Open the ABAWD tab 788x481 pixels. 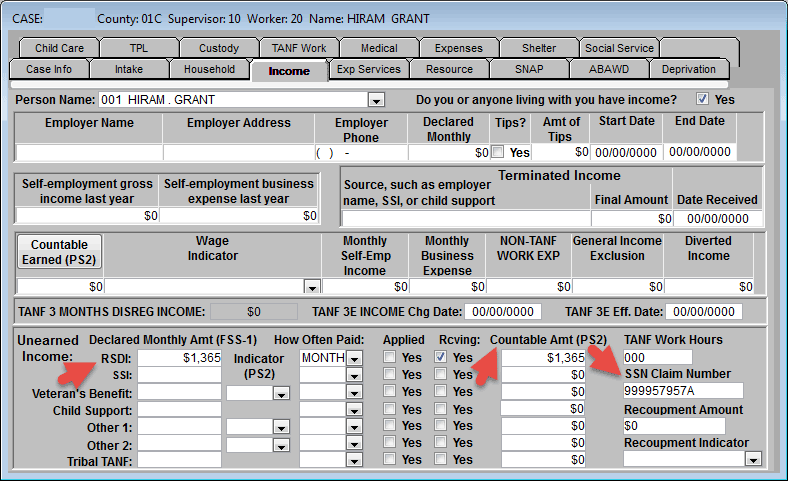point(609,69)
